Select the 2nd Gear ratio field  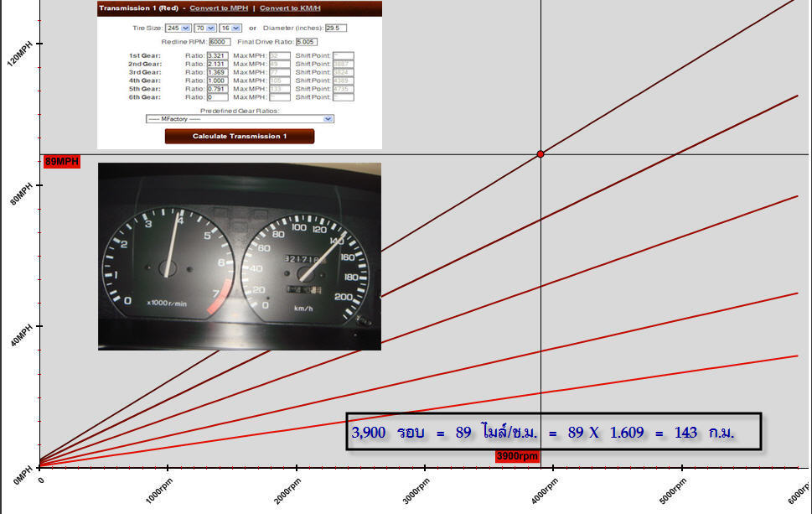(x=217, y=64)
